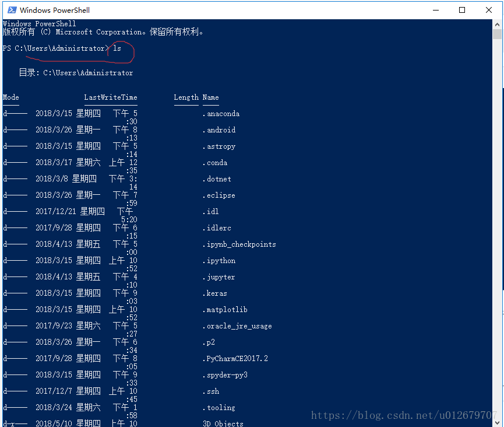Click the date '2018/3/24 星期六'
The width and height of the screenshot is (504, 427).
pos(68,407)
